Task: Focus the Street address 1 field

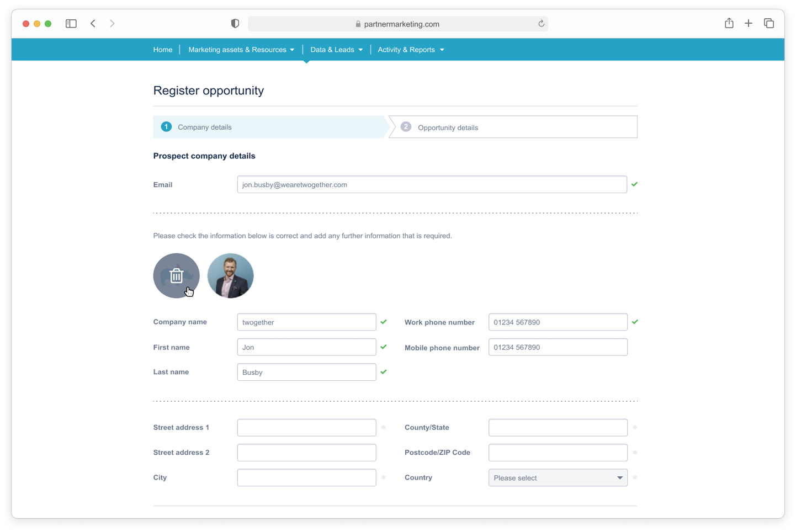Action: [x=306, y=428]
